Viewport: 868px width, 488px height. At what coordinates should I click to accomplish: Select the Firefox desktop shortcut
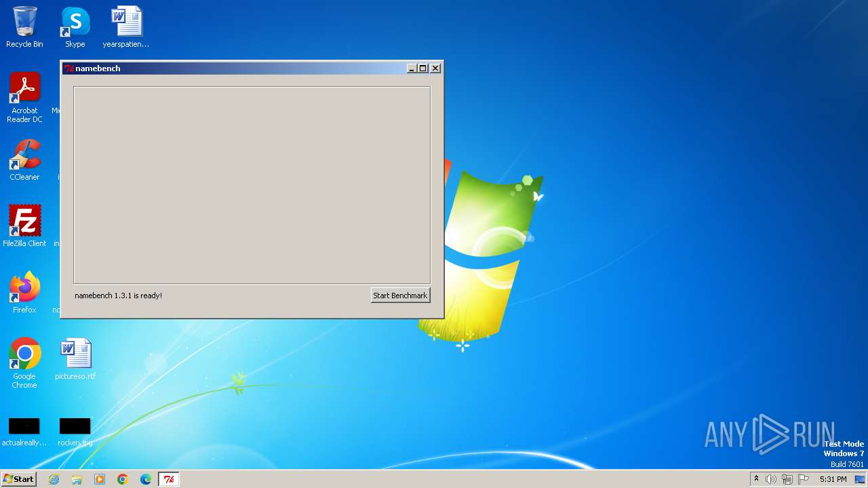pos(24,292)
